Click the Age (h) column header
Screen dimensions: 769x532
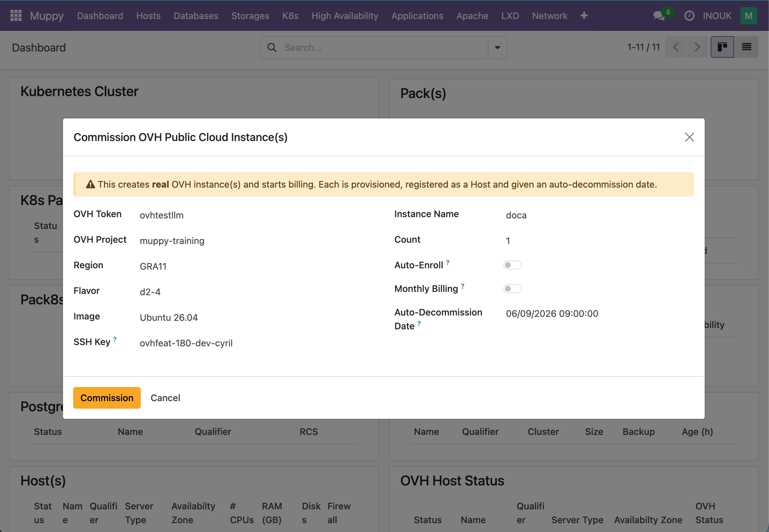[697, 432]
